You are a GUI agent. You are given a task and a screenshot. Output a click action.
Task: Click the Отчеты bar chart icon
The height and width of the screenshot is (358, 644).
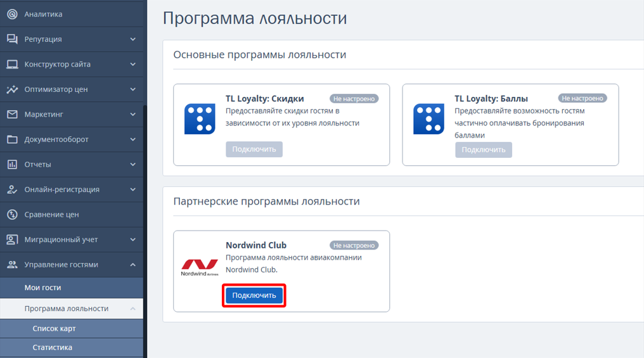[12, 165]
